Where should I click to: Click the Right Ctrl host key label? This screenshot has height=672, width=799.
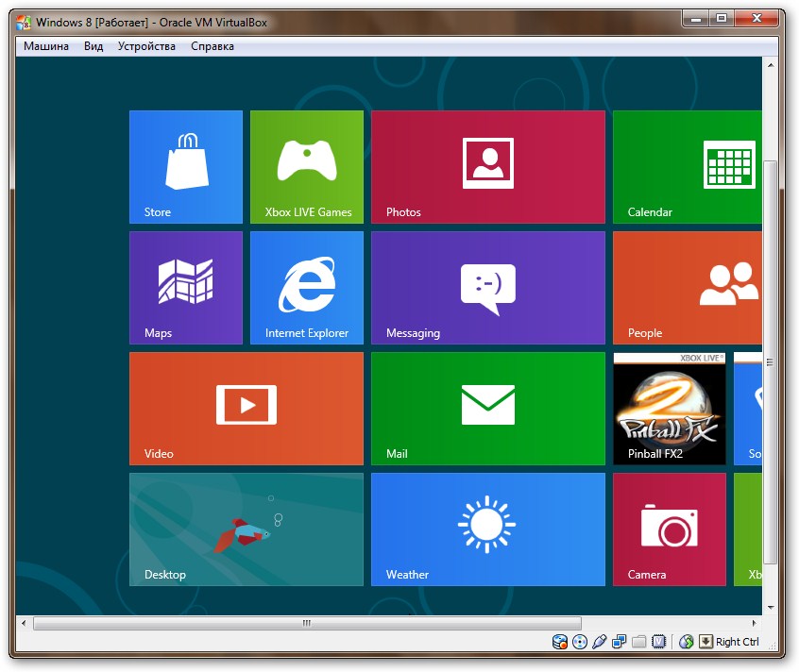(x=738, y=642)
